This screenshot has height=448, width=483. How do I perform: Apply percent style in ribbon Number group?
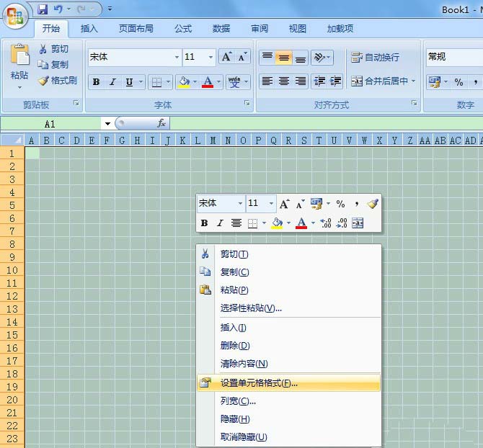pos(458,82)
